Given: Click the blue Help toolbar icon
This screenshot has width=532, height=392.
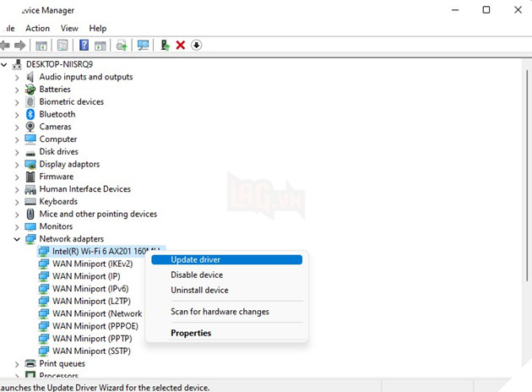Looking at the screenshot, I should coord(84,45).
